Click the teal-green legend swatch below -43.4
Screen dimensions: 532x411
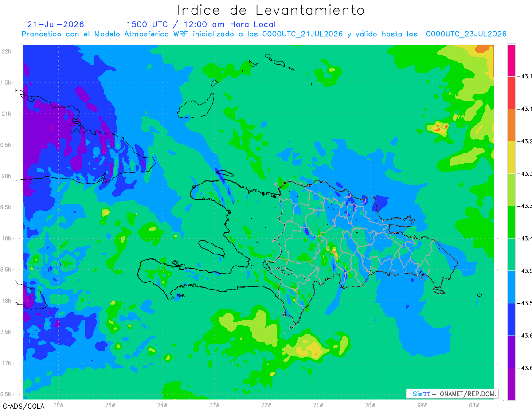[511, 254]
